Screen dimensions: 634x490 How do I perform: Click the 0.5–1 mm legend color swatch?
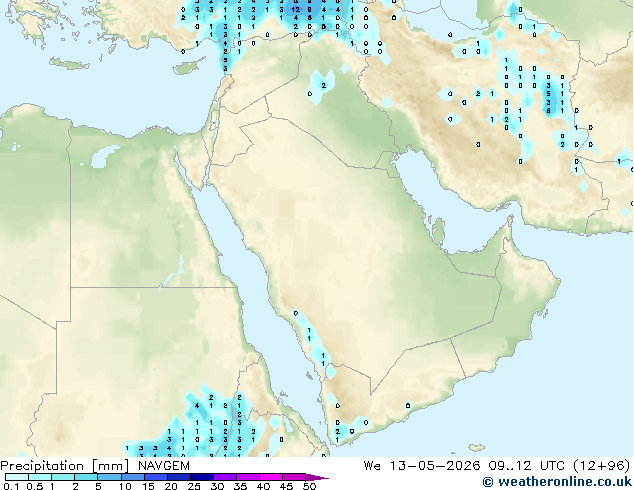40,477
